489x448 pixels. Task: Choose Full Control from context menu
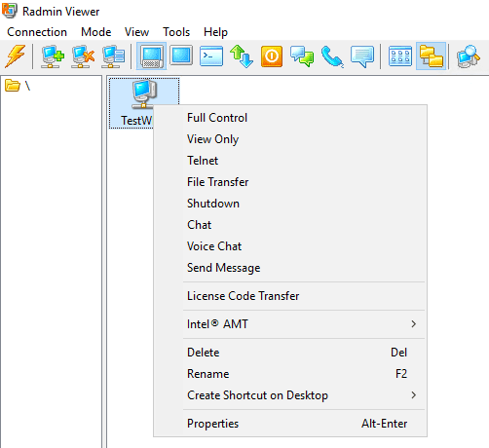click(290, 118)
